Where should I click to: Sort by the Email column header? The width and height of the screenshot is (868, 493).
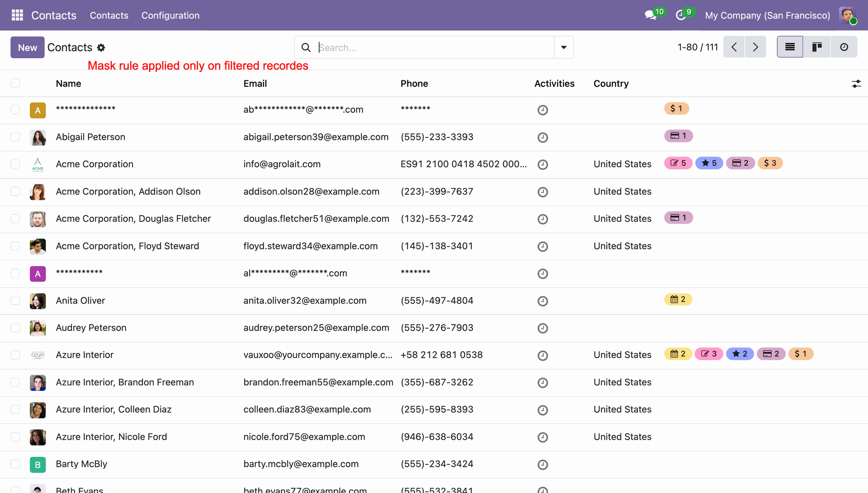pos(255,84)
